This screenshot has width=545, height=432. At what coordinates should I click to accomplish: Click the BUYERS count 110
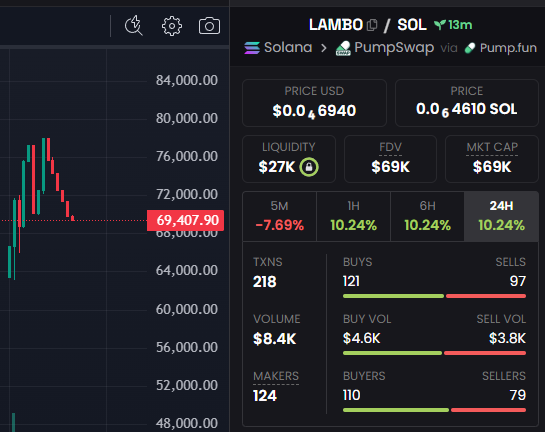pos(351,395)
